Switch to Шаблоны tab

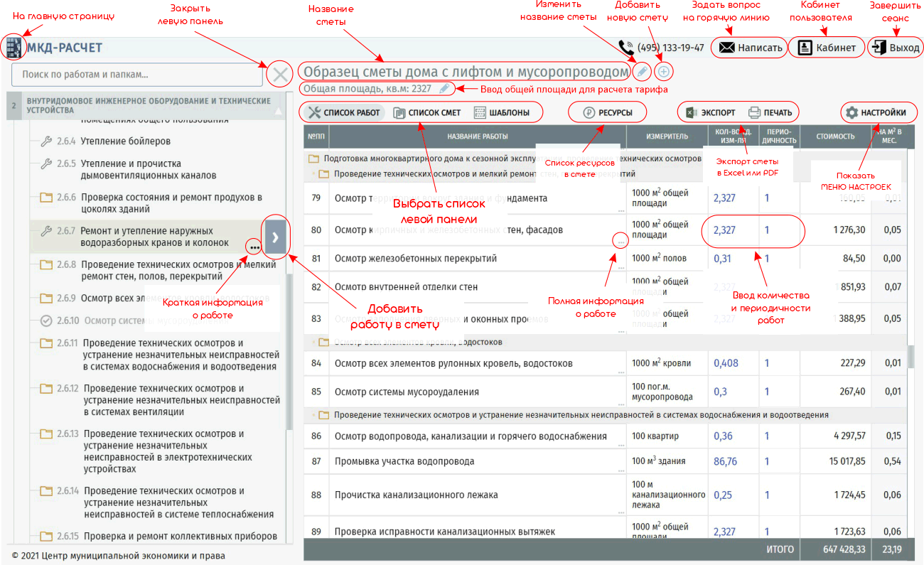click(x=501, y=112)
